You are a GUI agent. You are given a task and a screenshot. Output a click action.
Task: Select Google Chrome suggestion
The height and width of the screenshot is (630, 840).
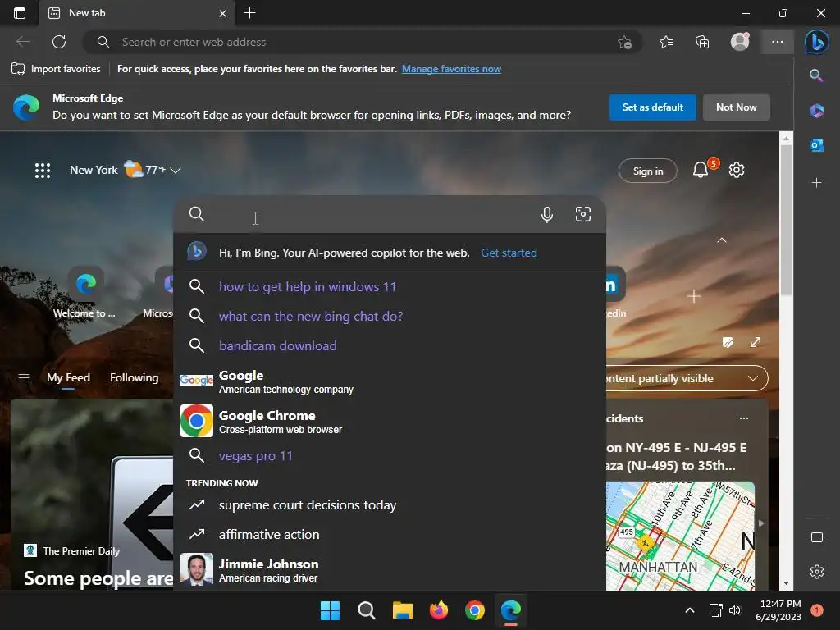tap(390, 422)
